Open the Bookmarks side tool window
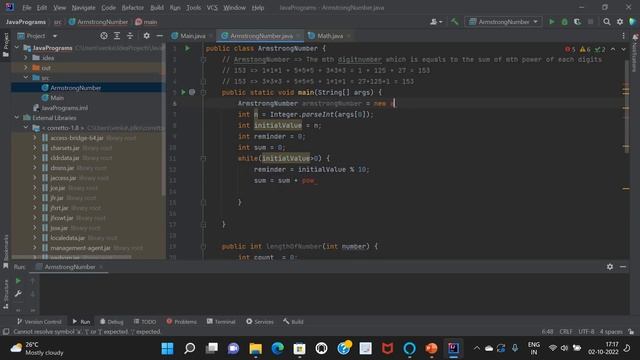 tap(6, 252)
